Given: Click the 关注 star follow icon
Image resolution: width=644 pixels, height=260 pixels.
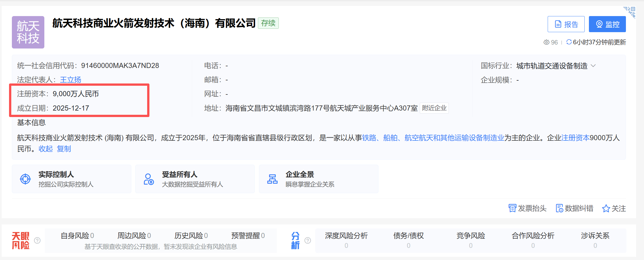Looking at the screenshot, I should 606,208.
